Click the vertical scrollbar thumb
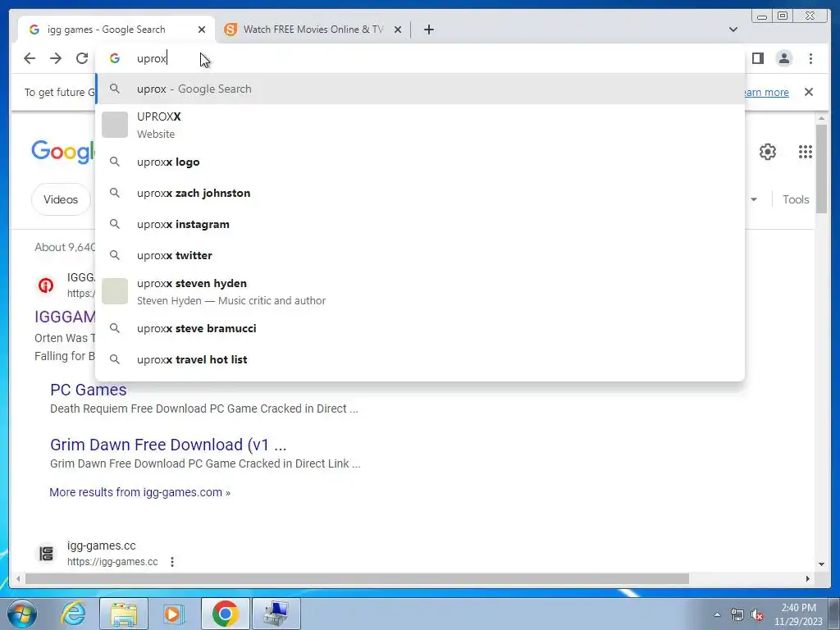Screen dimensions: 840x630 [822, 169]
